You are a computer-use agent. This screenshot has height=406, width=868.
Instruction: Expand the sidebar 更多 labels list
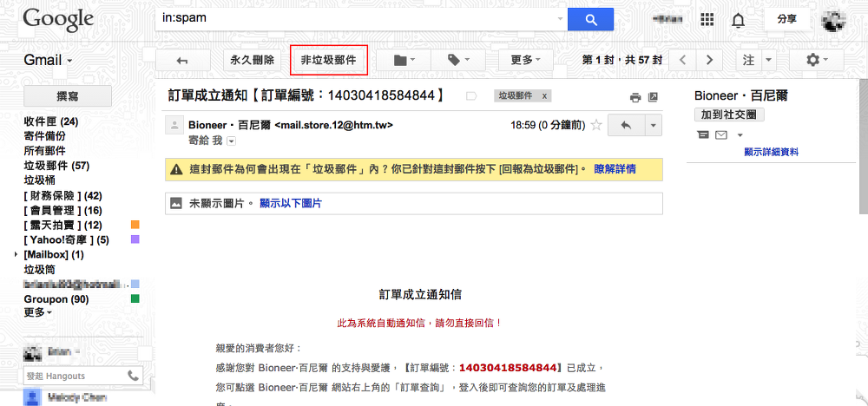(38, 312)
